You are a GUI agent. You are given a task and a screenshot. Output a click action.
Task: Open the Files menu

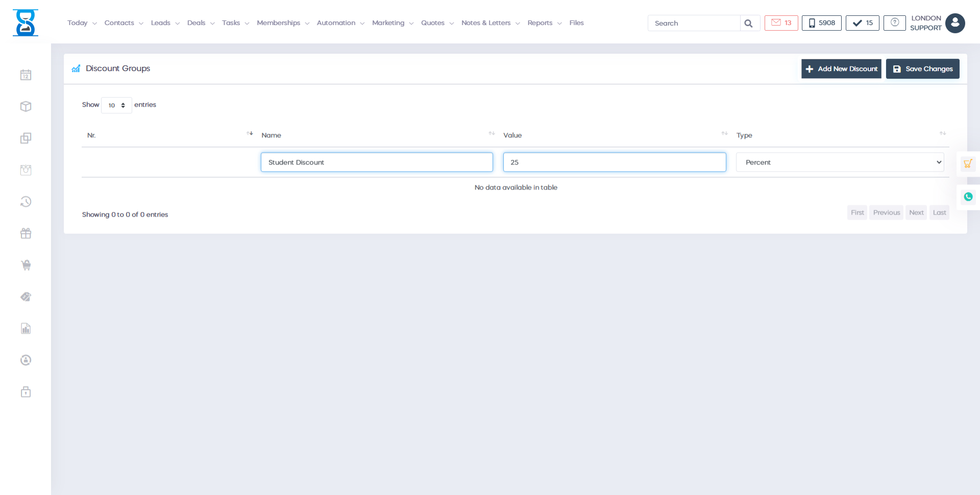tap(576, 22)
